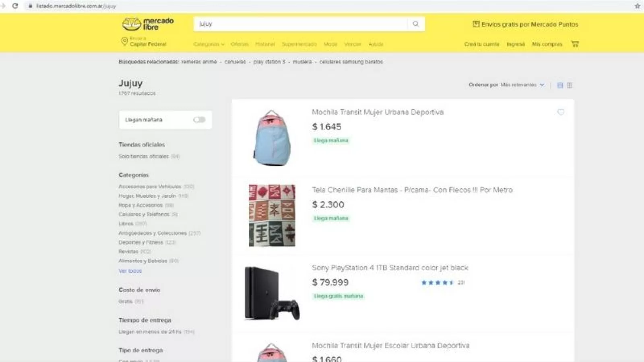The width and height of the screenshot is (644, 362).
Task: Open the Ordenar por Más relevantes dropdown
Action: [522, 85]
